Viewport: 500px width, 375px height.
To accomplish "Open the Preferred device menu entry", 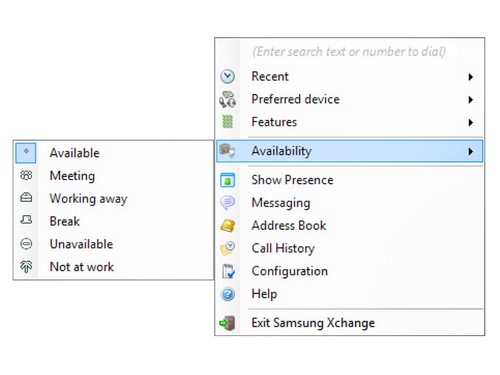I will 349,99.
